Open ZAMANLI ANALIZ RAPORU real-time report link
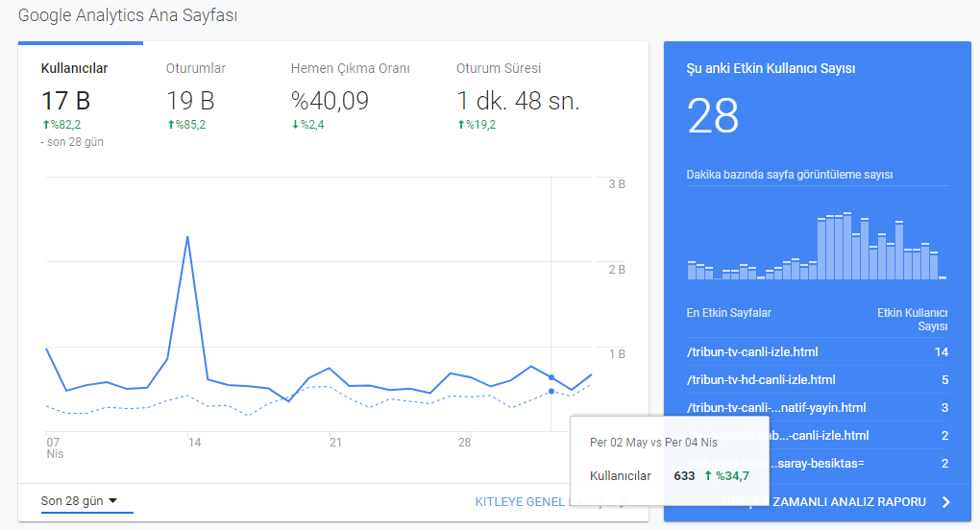 coord(849,502)
